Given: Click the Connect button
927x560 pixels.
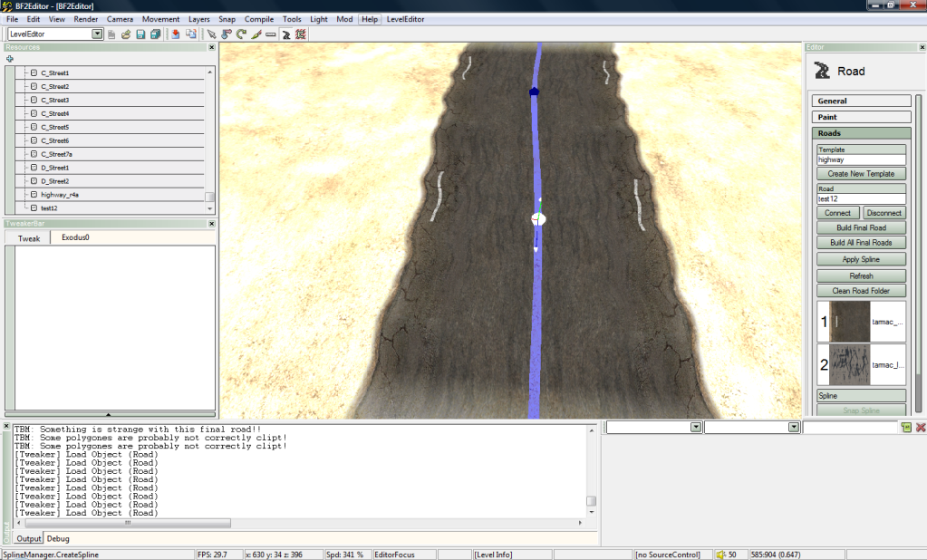Looking at the screenshot, I should 837,213.
